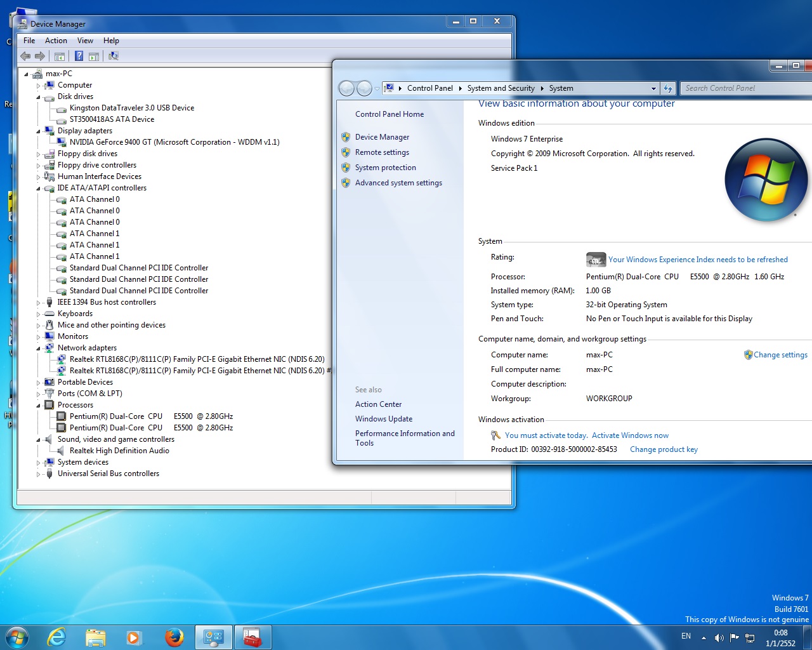
Task: Expand the Keyboards category
Action: (38, 314)
